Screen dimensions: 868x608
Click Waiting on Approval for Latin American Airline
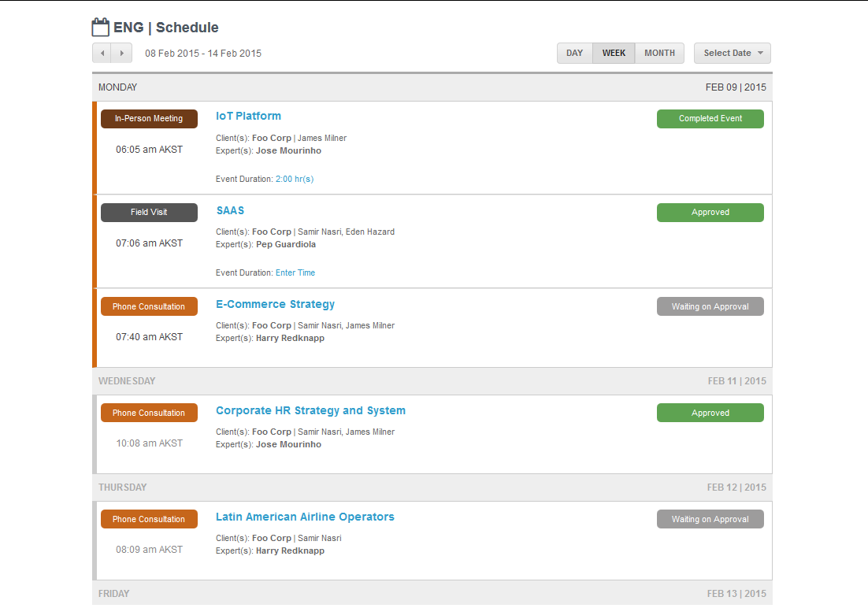[x=710, y=519]
